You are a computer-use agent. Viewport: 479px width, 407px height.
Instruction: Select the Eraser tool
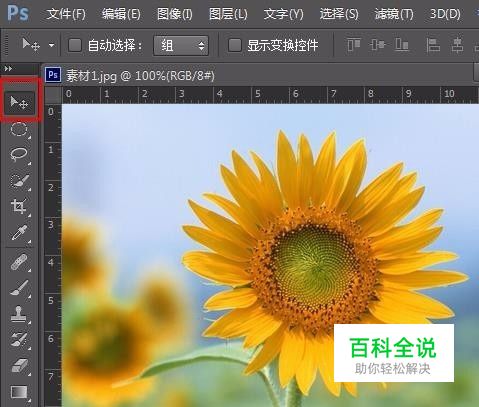(20, 366)
